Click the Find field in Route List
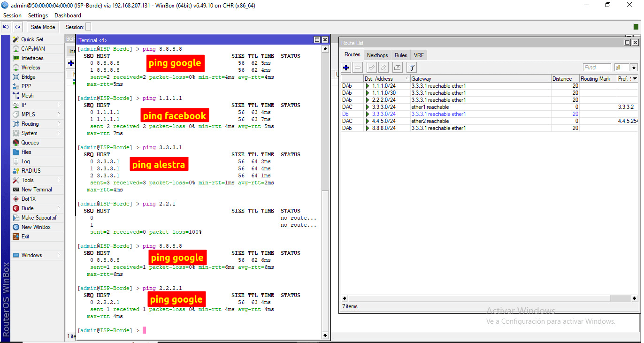This screenshot has height=343, width=644. point(597,68)
